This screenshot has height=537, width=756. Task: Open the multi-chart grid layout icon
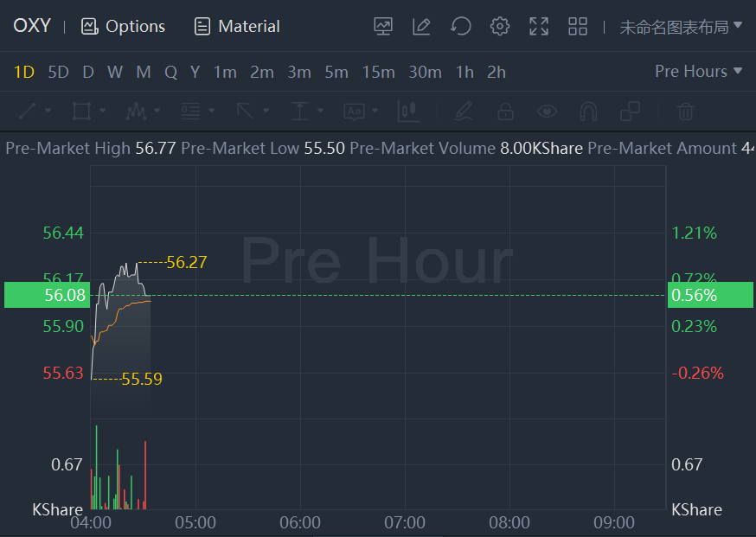pyautogui.click(x=578, y=26)
